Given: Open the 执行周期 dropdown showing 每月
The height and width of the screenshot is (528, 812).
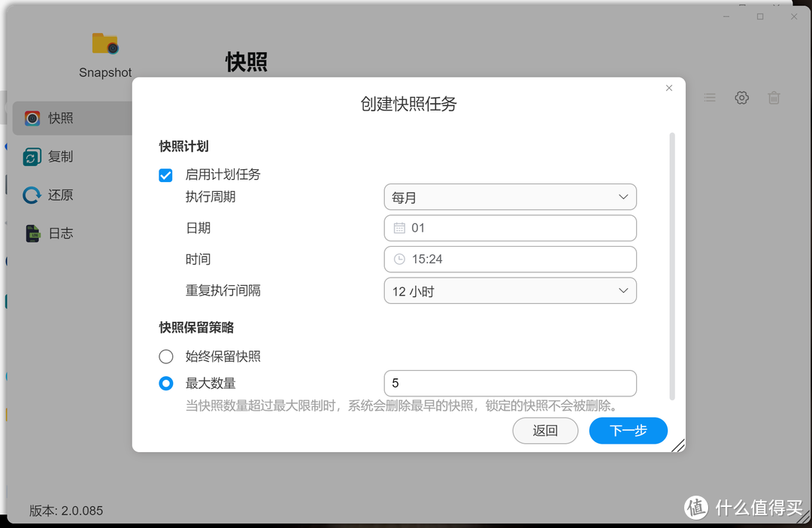Looking at the screenshot, I should [x=510, y=197].
